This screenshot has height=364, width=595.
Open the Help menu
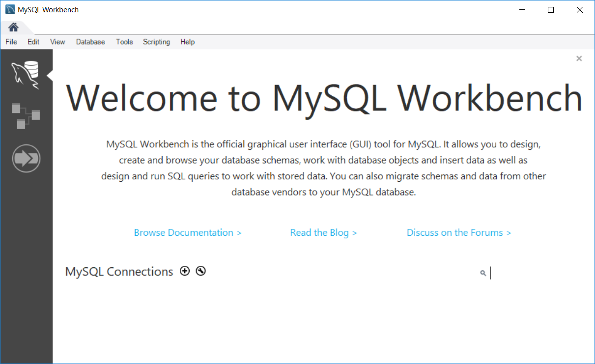[187, 42]
